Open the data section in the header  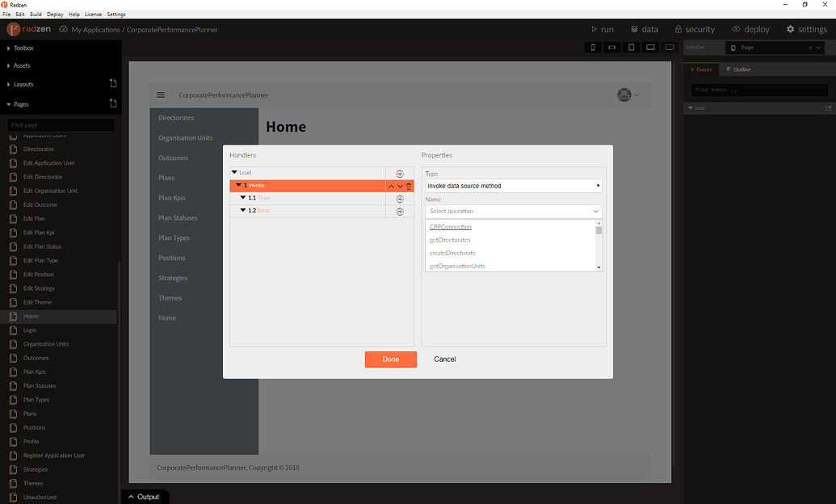click(644, 29)
